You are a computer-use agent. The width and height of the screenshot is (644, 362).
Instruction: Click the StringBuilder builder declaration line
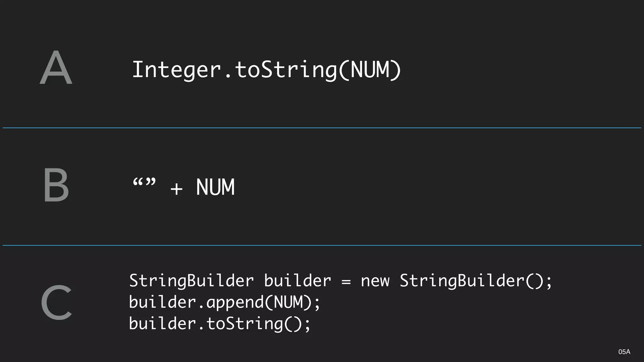click(x=341, y=281)
